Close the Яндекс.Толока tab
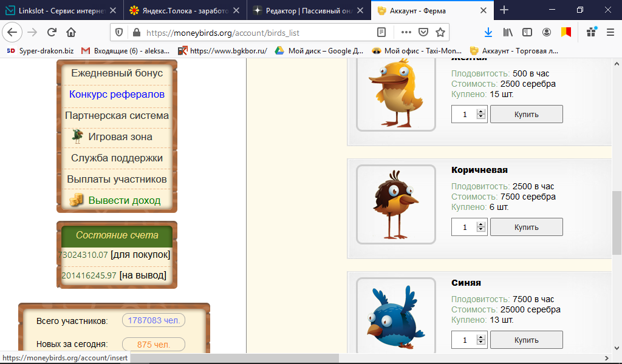 click(x=236, y=11)
